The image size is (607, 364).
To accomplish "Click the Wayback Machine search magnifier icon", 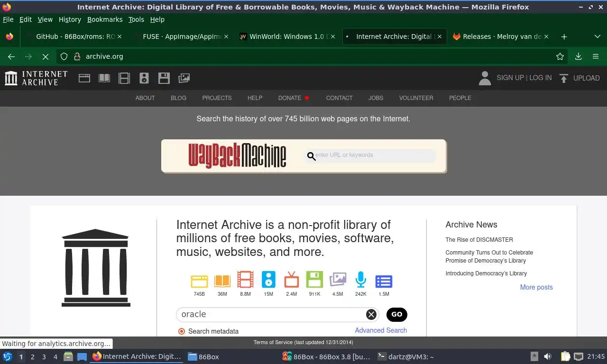I will 311,156.
